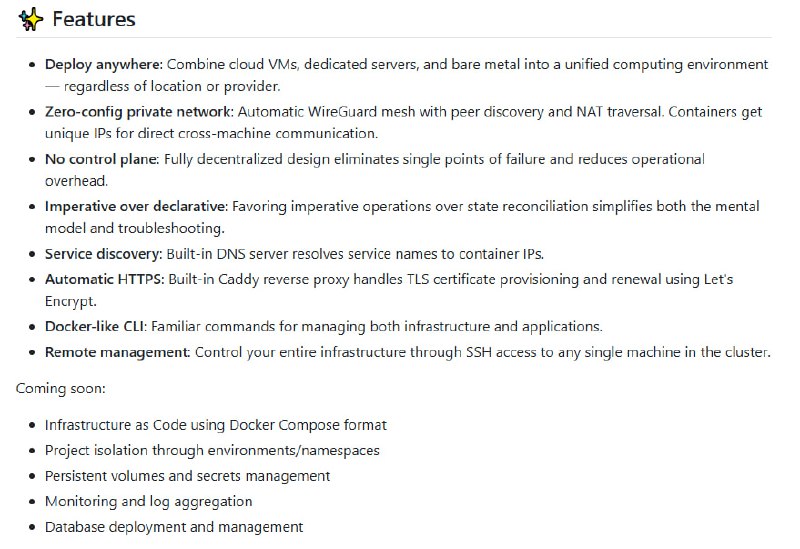800x549 pixels.
Task: Click the Features heading text
Action: 94,19
